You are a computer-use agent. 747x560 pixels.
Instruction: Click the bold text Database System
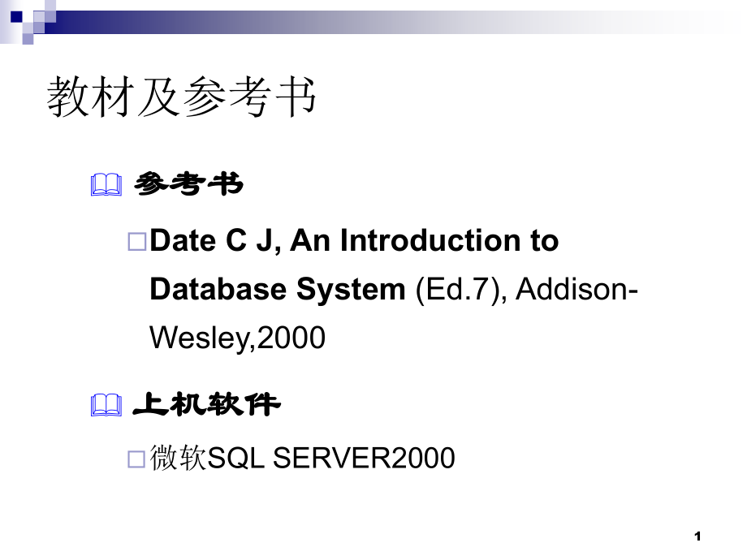coord(277,290)
